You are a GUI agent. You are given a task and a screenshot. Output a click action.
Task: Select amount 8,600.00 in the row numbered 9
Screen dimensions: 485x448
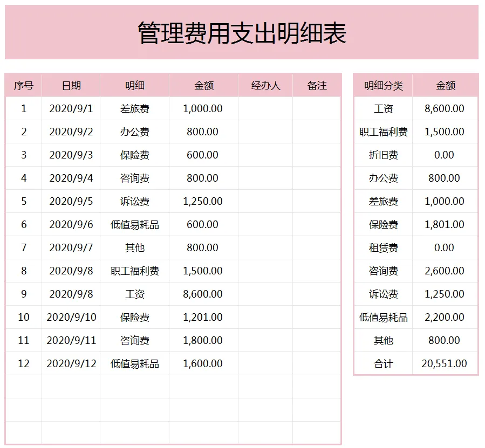coord(203,294)
